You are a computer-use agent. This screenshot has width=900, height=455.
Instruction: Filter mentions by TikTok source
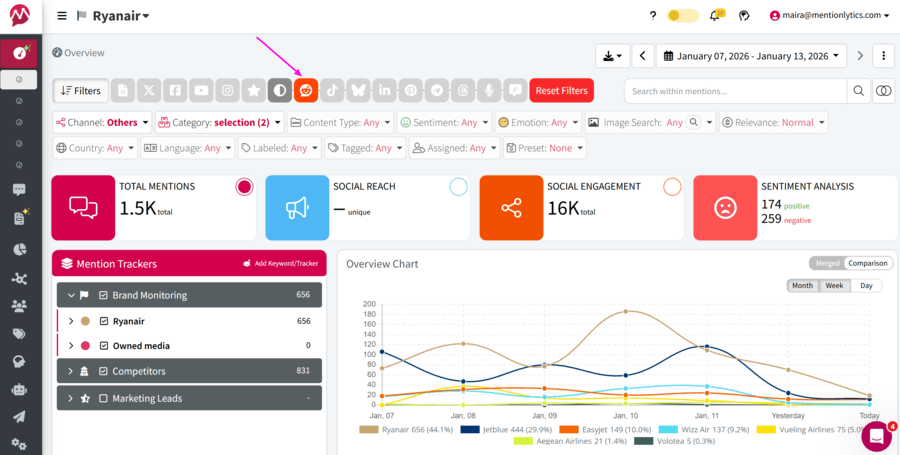pos(332,91)
